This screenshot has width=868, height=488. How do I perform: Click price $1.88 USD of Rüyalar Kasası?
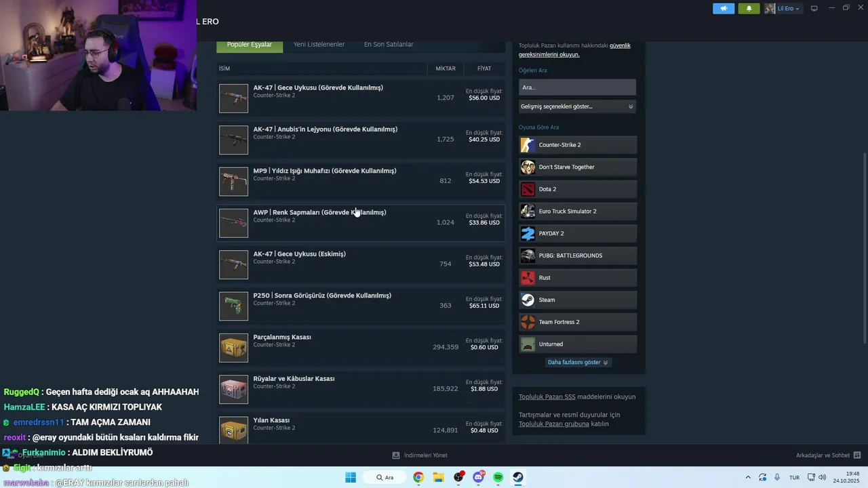pos(484,389)
